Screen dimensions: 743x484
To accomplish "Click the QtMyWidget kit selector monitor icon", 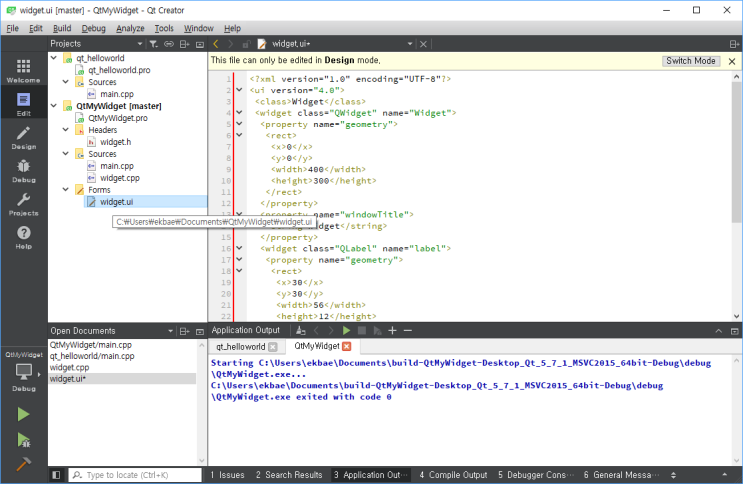I will 23,372.
